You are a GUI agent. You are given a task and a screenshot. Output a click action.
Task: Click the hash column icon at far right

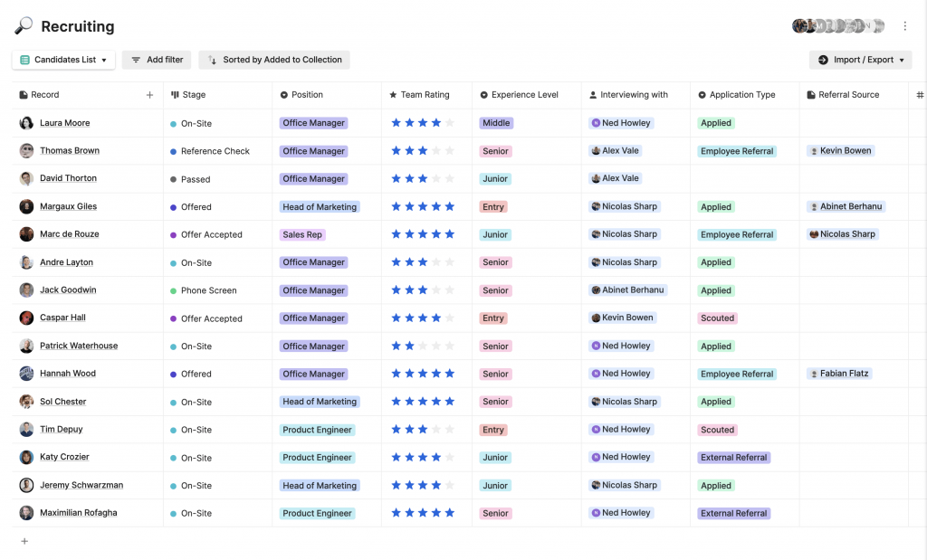click(x=920, y=95)
